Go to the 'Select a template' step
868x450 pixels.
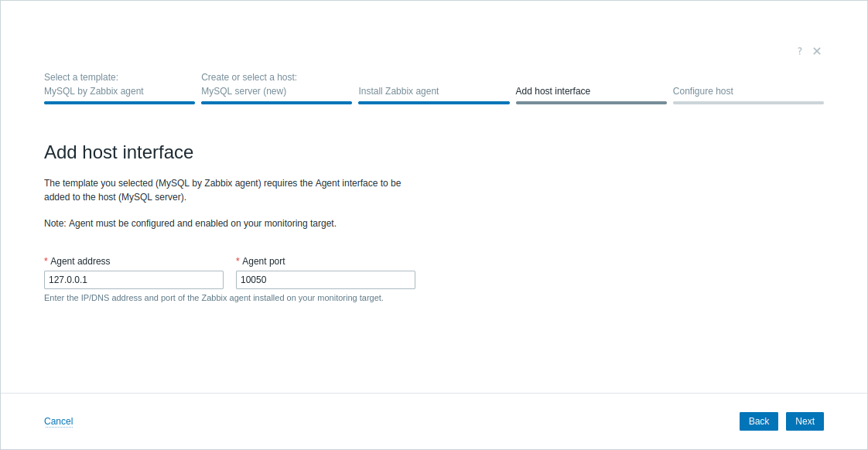[120, 87]
